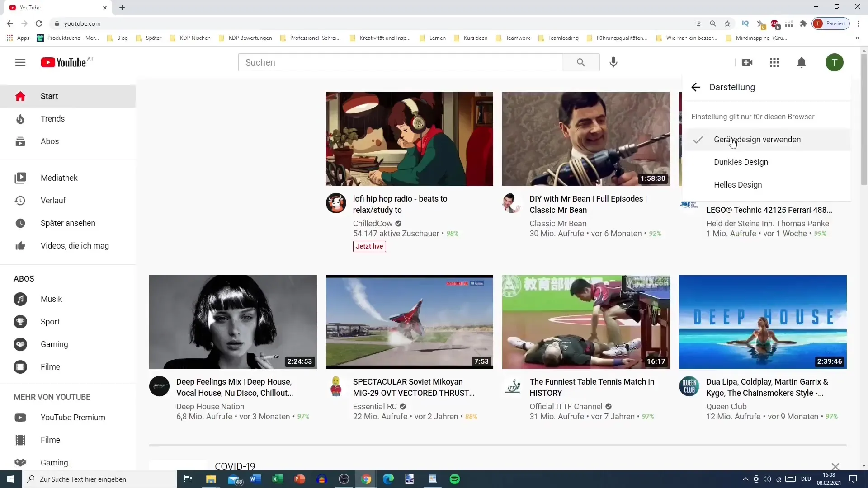Viewport: 868px width, 488px height.
Task: Click the YouTube home/start icon
Action: pyautogui.click(x=20, y=95)
